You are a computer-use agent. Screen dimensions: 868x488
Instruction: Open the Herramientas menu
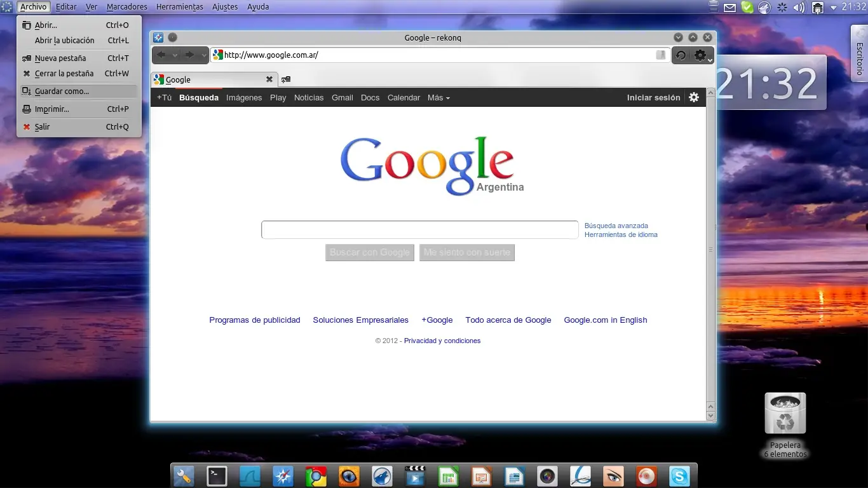(180, 7)
